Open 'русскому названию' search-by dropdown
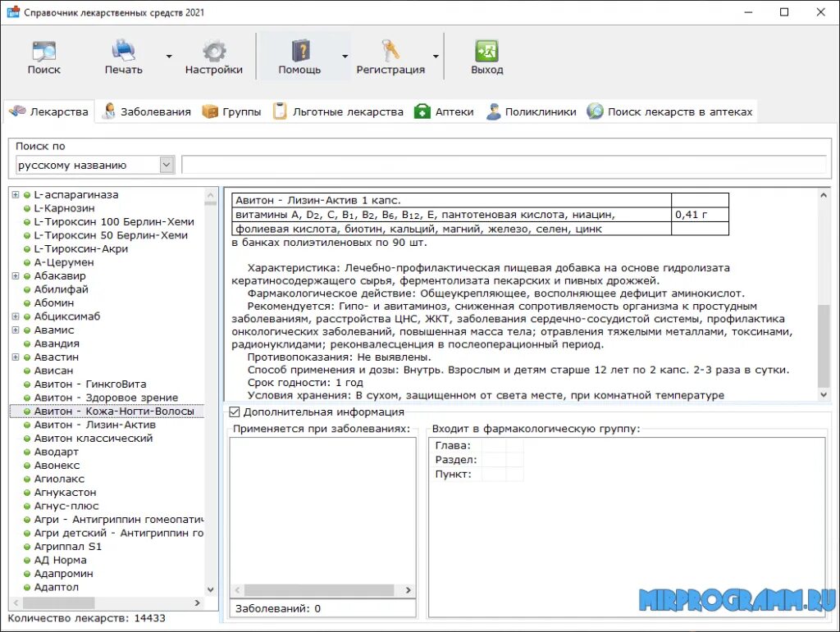The image size is (840, 632). click(x=95, y=165)
